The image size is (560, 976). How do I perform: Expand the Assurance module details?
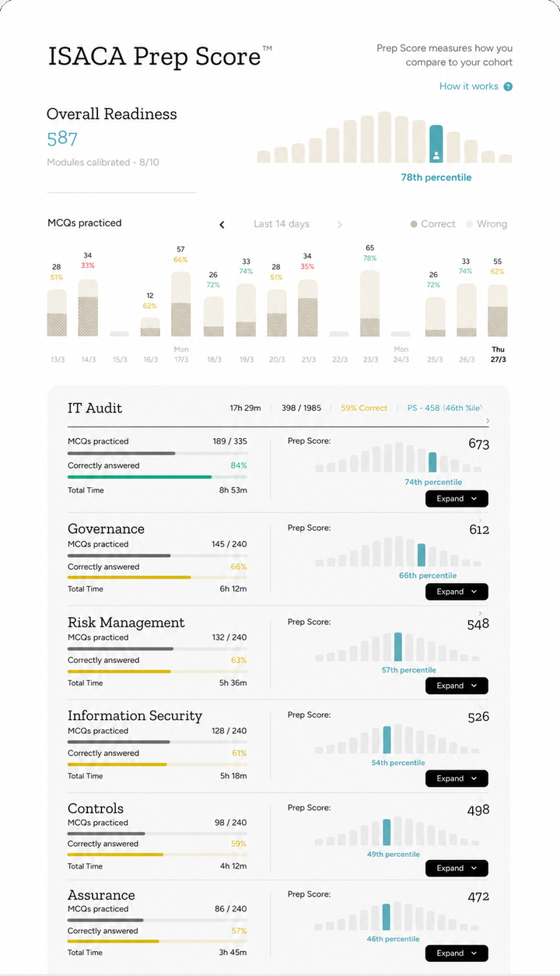click(457, 953)
